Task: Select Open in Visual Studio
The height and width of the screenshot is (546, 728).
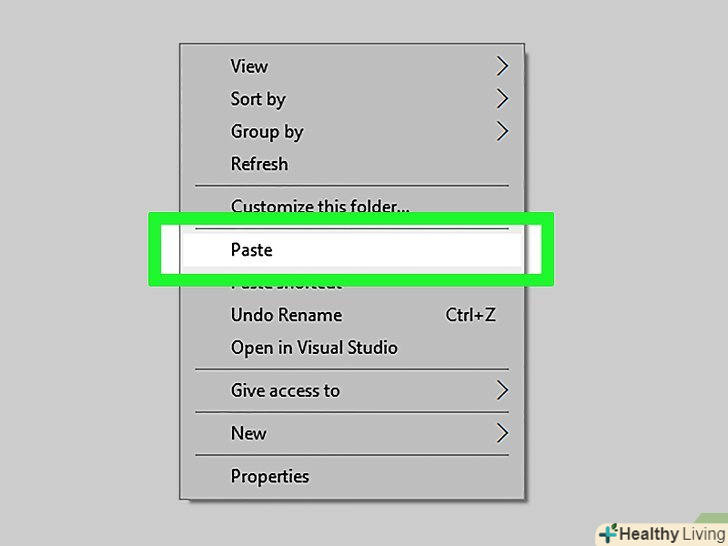Action: click(314, 348)
